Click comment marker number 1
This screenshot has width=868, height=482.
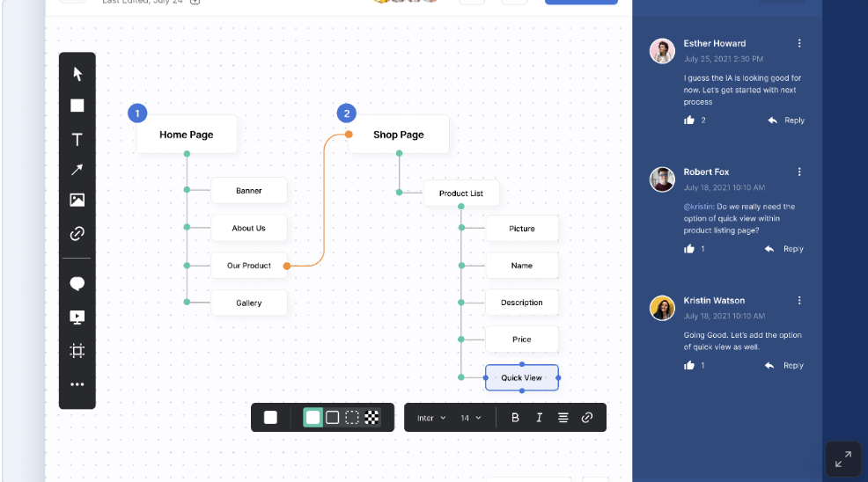[137, 113]
